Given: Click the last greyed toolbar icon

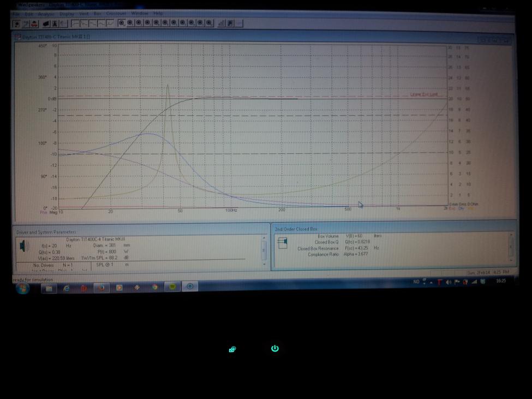Looking at the screenshot, I should [239, 23].
